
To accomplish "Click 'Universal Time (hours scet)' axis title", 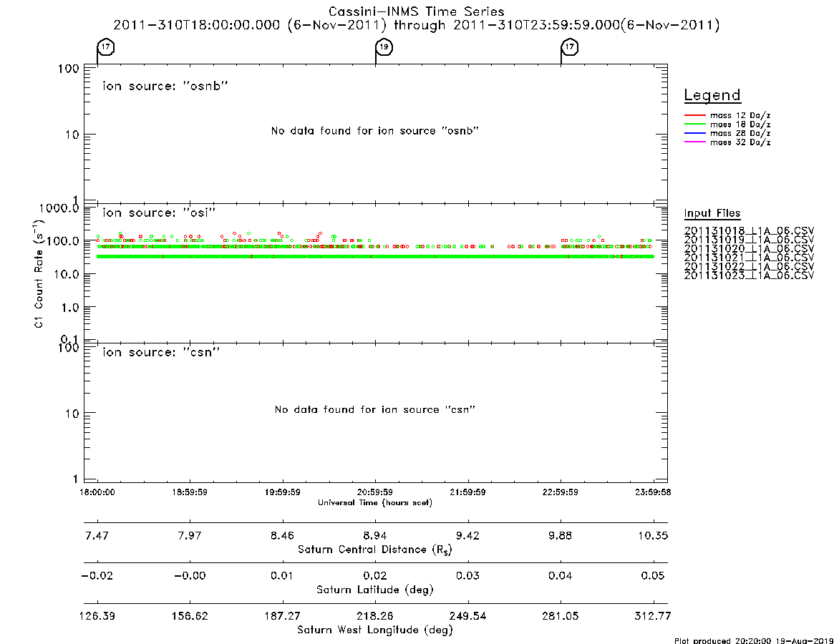I will tap(375, 502).
